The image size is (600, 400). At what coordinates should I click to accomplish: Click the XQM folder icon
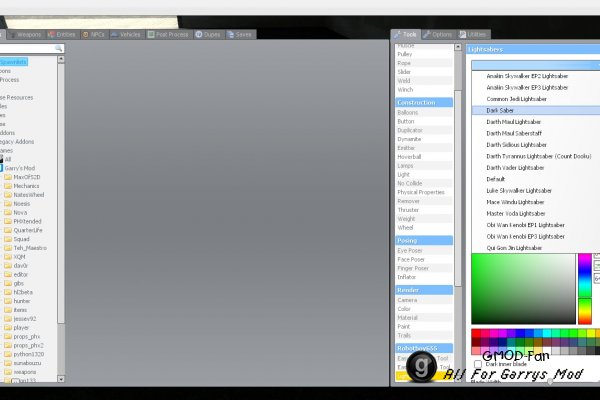[x=8, y=257]
